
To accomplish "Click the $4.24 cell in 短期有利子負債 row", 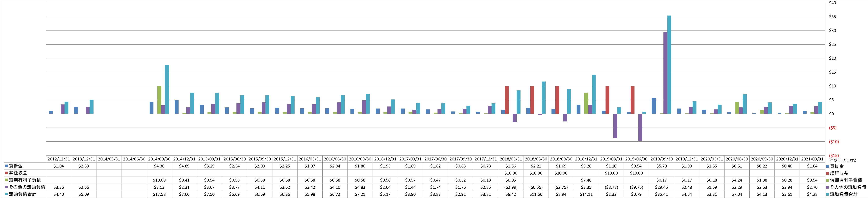I will pyautogui.click(x=737, y=180).
